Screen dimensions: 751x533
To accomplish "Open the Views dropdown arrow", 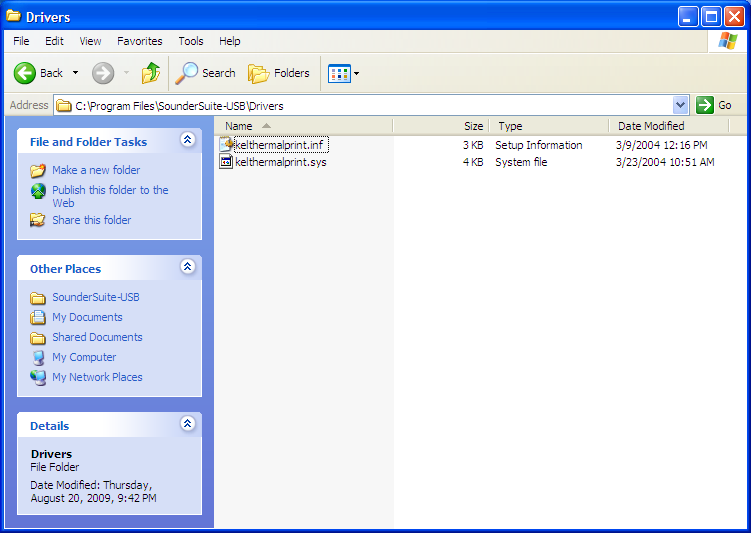I will coord(357,73).
